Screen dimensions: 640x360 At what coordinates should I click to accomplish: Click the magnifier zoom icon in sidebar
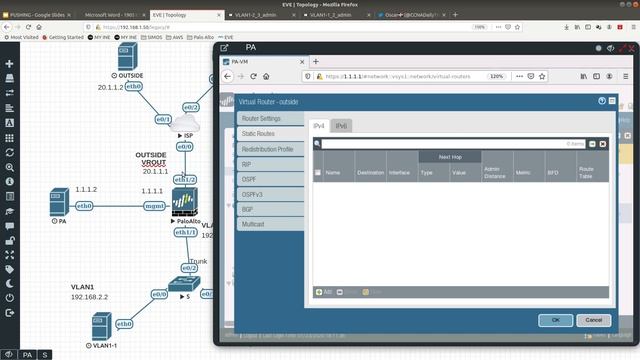click(9, 167)
